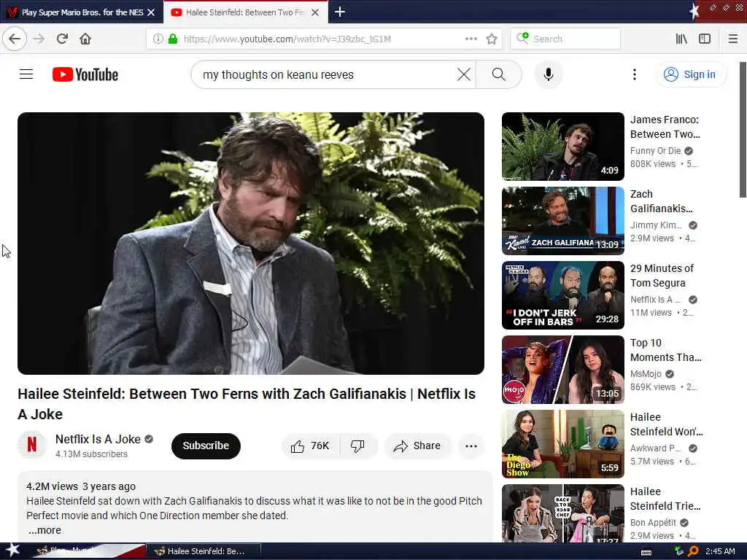Open the browser home page
Image resolution: width=747 pixels, height=560 pixels.
click(85, 39)
